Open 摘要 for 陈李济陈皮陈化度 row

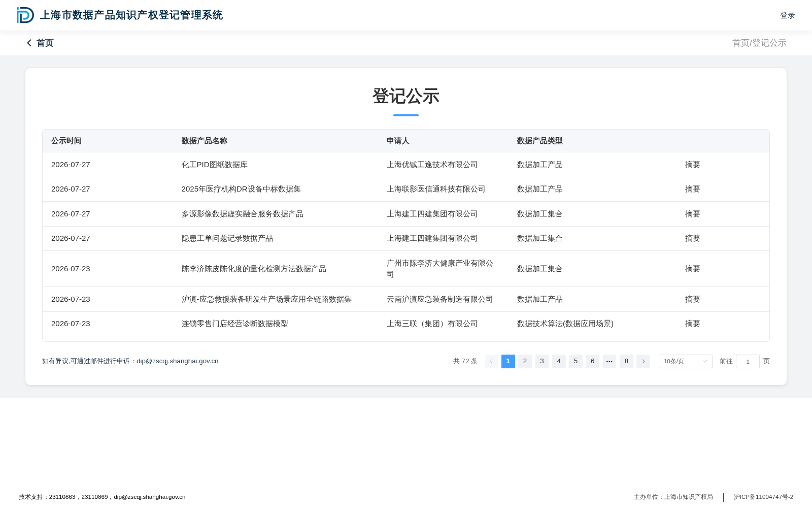(x=693, y=269)
